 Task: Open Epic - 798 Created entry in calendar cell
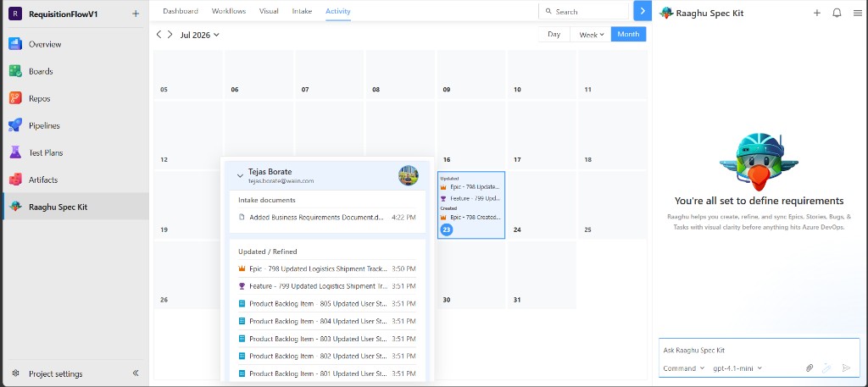click(x=471, y=218)
